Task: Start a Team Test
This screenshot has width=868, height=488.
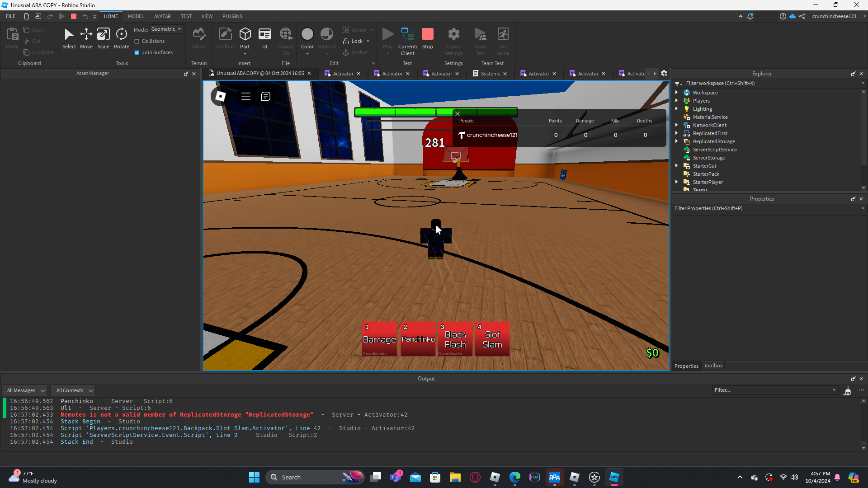Action: coord(480,41)
